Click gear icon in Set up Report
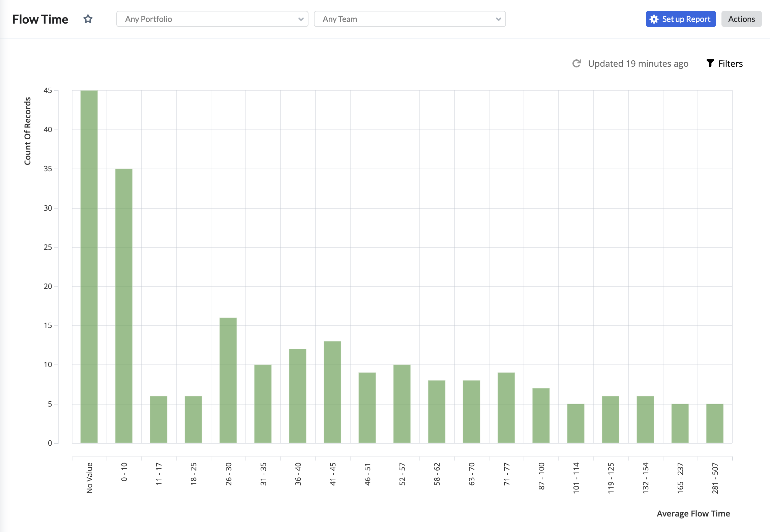 pos(654,19)
